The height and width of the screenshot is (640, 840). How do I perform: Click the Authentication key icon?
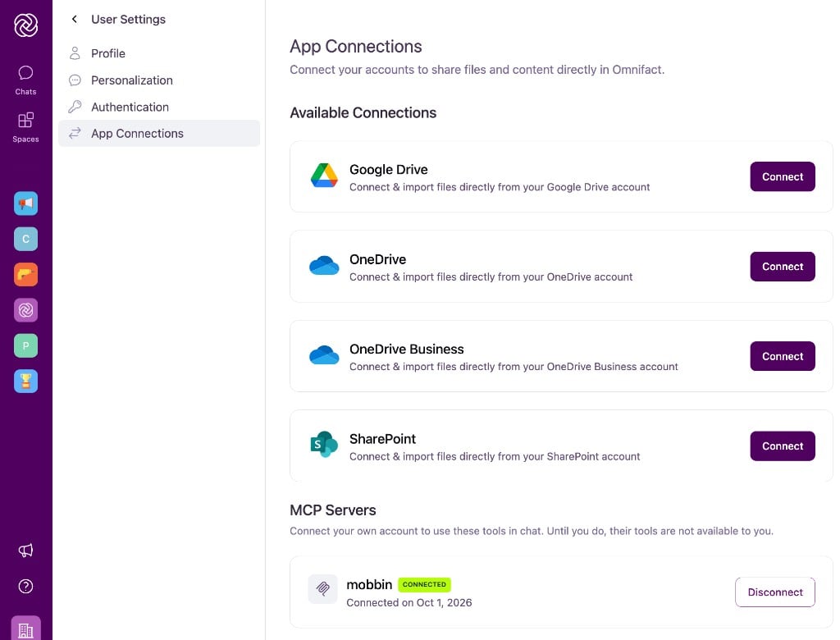click(75, 107)
